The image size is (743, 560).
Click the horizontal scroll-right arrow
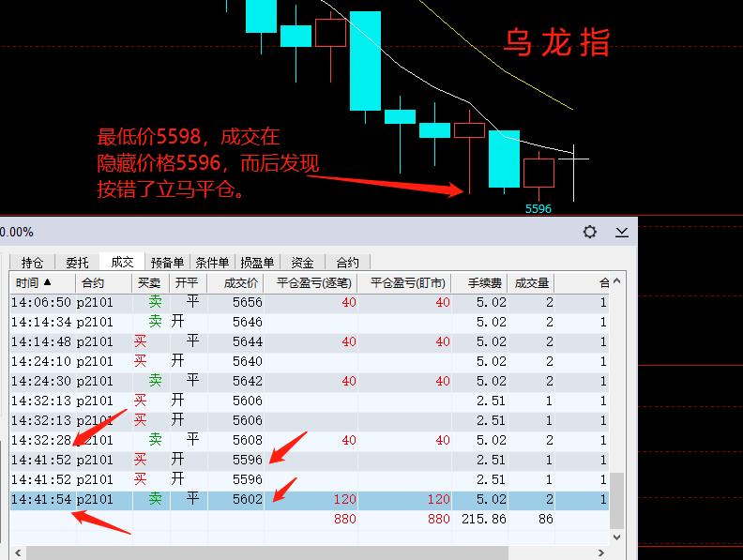click(x=600, y=552)
